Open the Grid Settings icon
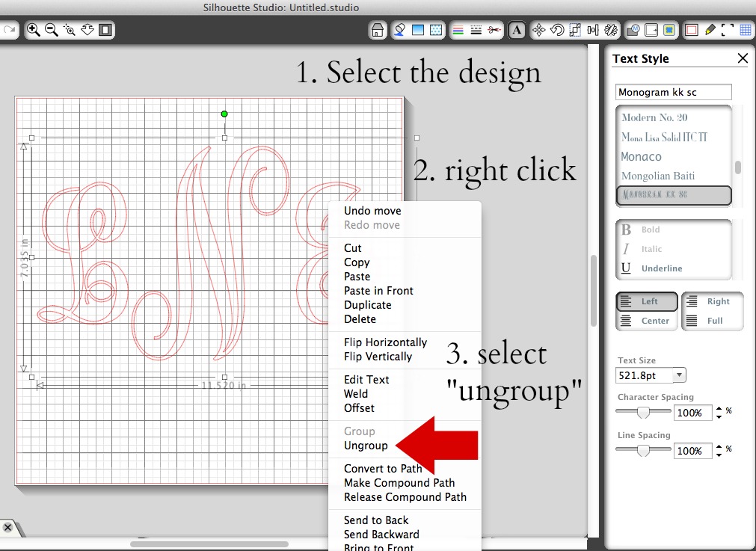756x551 pixels. [746, 30]
